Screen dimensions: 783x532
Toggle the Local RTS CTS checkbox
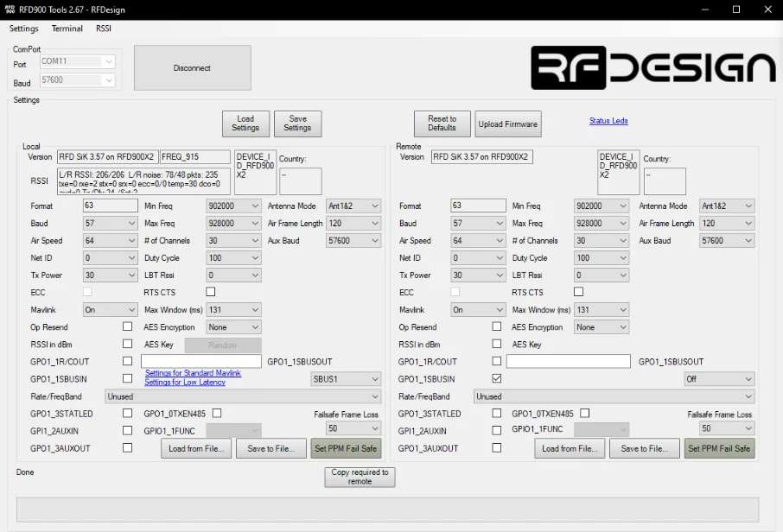coord(211,291)
